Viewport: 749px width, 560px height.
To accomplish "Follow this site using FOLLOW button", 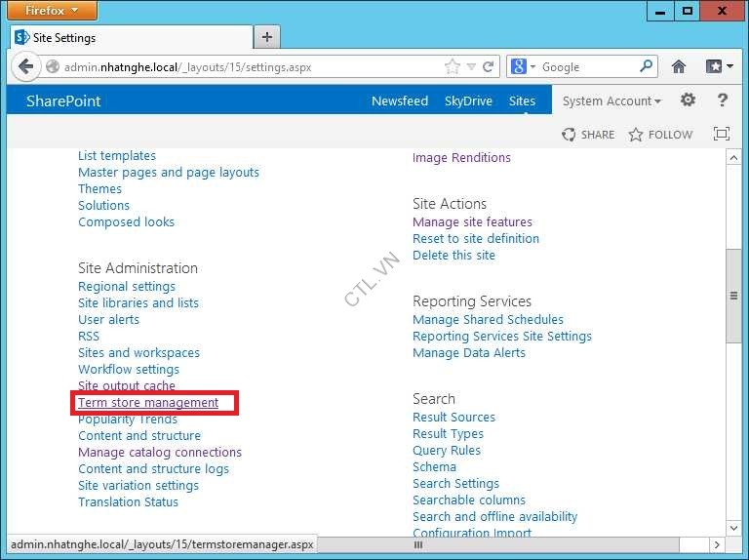I will point(660,135).
